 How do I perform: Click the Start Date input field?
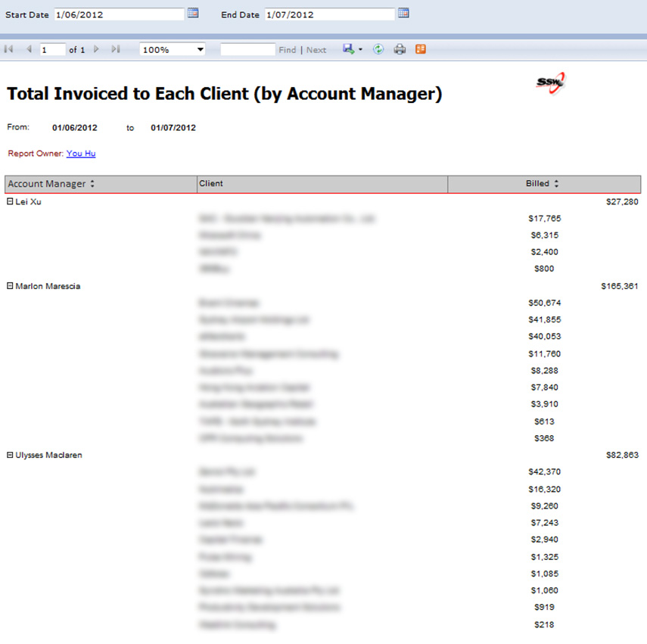click(x=119, y=14)
